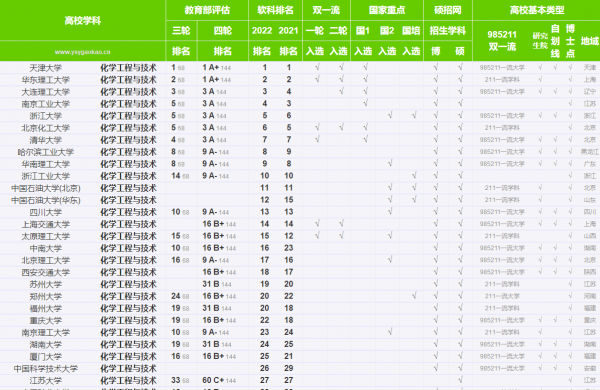Select the 中国石油大学(华东) cell

[46, 200]
